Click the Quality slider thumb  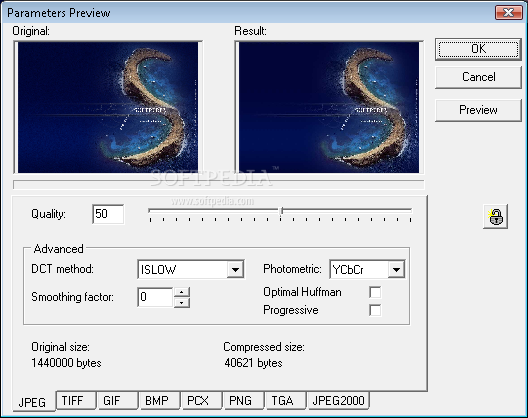[x=282, y=211]
